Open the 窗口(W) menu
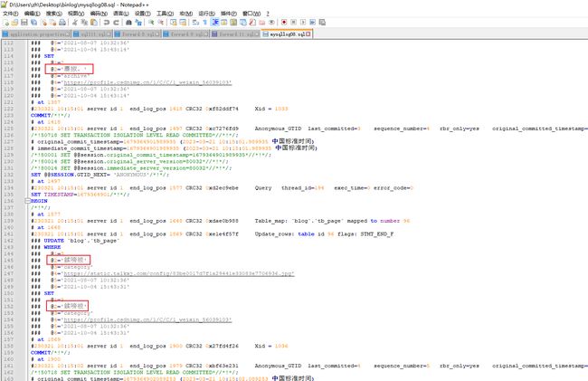588x381 pixels. [251, 14]
